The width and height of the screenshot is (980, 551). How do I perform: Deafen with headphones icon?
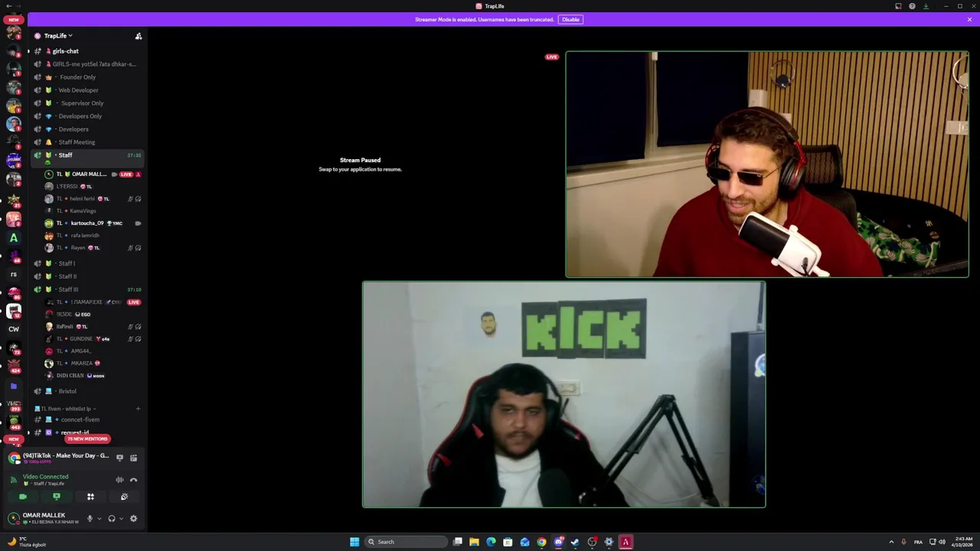pyautogui.click(x=112, y=519)
